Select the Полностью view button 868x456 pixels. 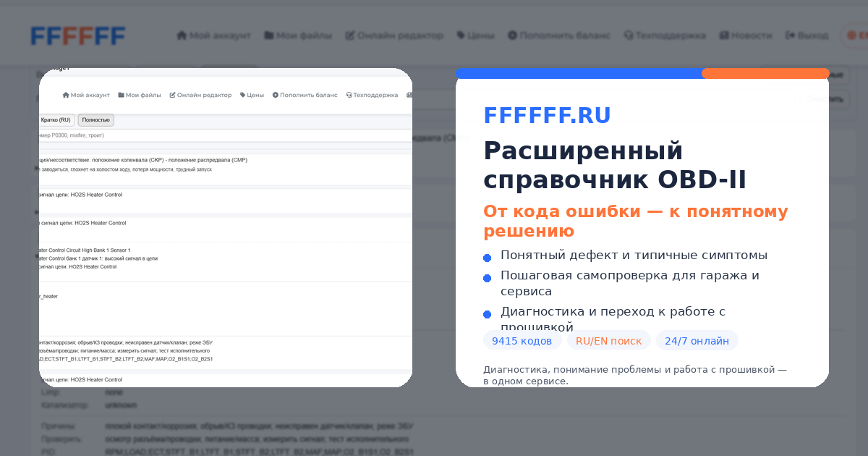point(95,120)
